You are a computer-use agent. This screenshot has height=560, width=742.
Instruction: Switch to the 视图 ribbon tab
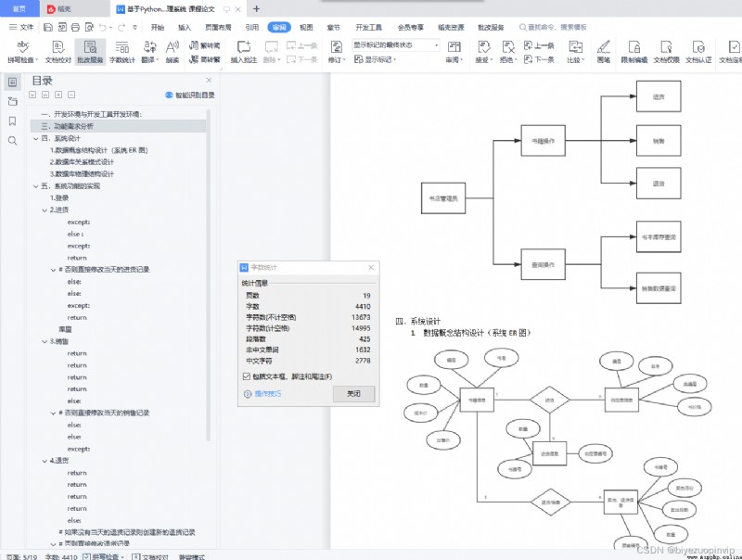[306, 28]
